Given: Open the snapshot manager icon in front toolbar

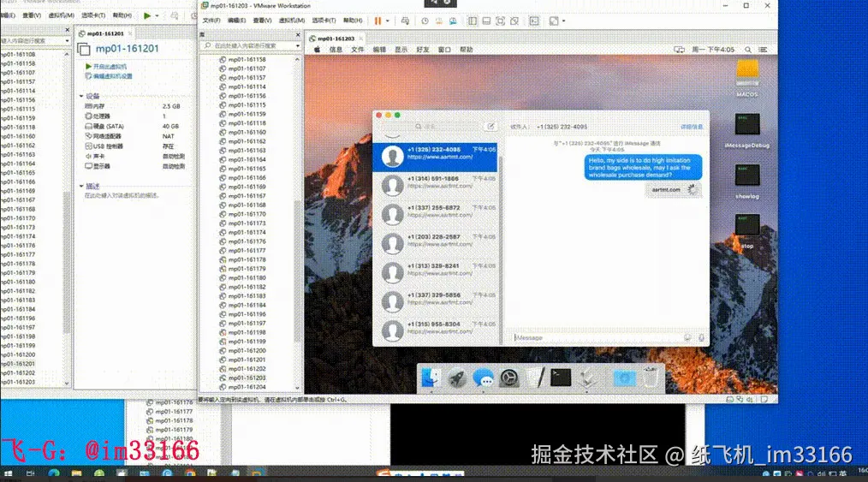Looking at the screenshot, I should point(453,21).
